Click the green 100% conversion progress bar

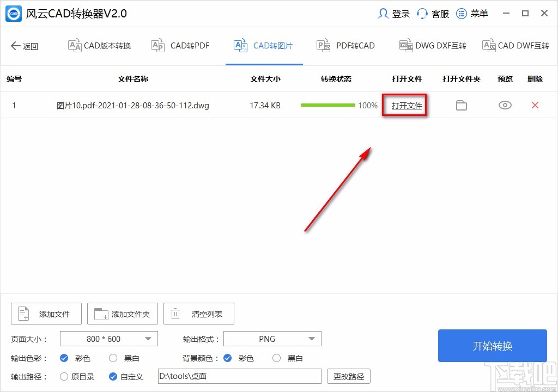coord(327,105)
